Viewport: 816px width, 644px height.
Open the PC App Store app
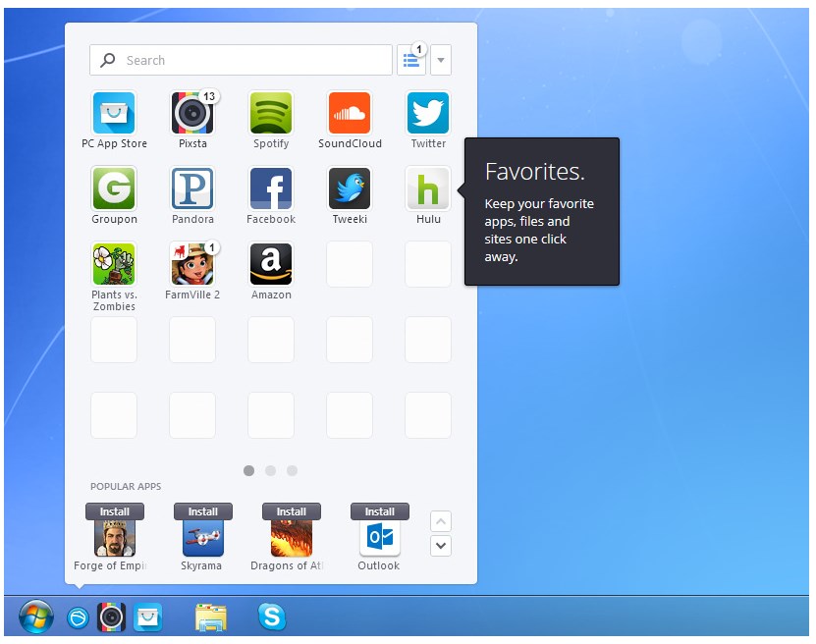[114, 113]
